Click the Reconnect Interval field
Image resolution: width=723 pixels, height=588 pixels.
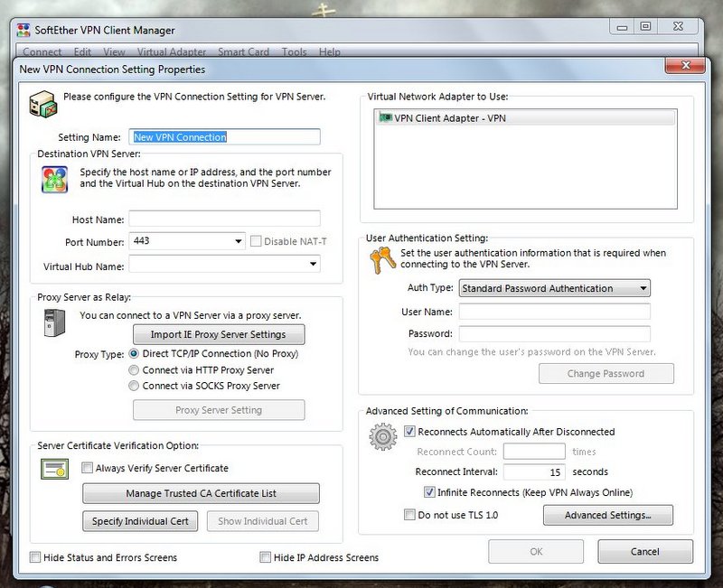[x=534, y=471]
